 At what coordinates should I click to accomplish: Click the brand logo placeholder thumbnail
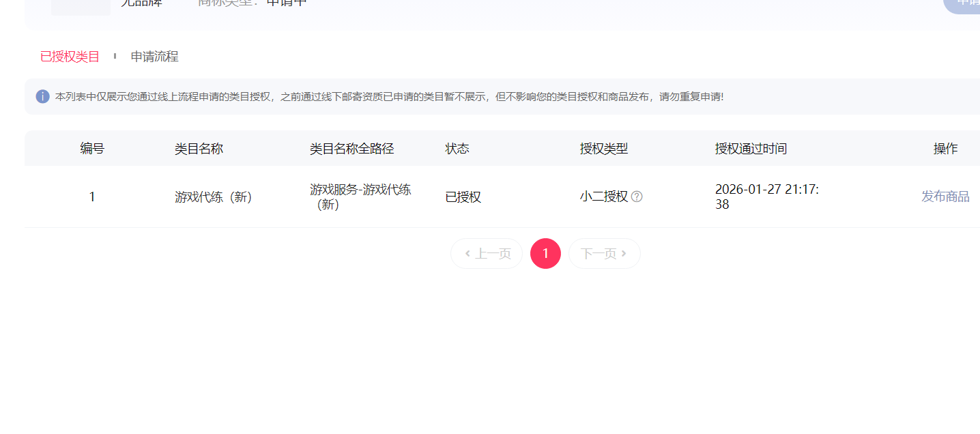(81, 7)
